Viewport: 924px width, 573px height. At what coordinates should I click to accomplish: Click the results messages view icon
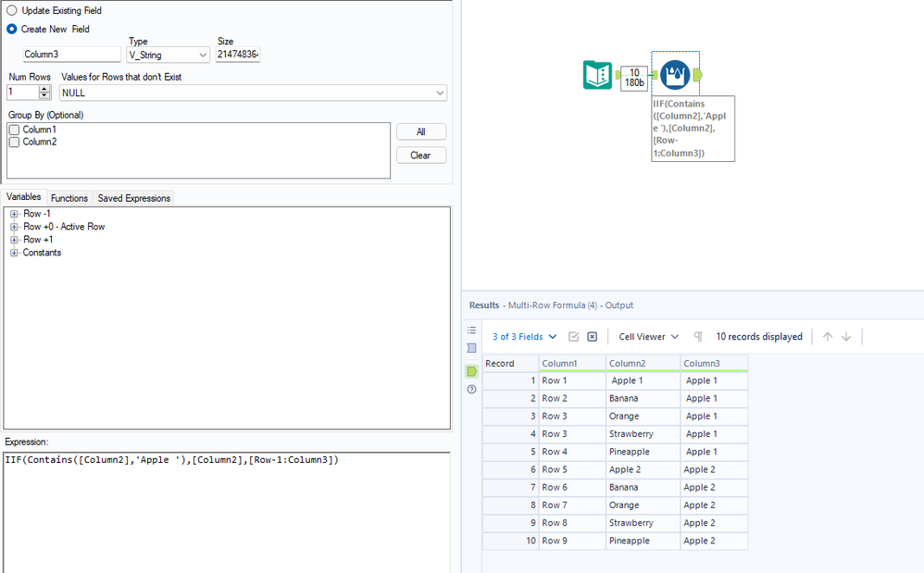471,348
